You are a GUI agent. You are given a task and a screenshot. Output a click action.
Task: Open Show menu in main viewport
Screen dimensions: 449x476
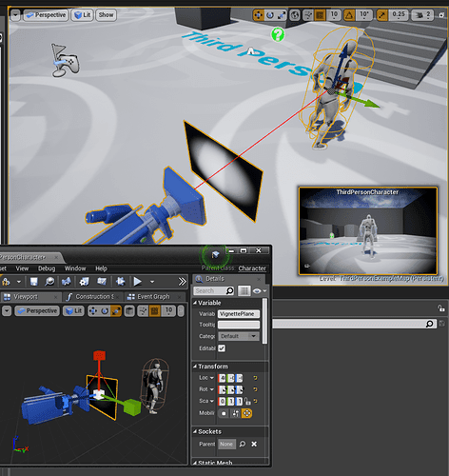[x=106, y=15]
